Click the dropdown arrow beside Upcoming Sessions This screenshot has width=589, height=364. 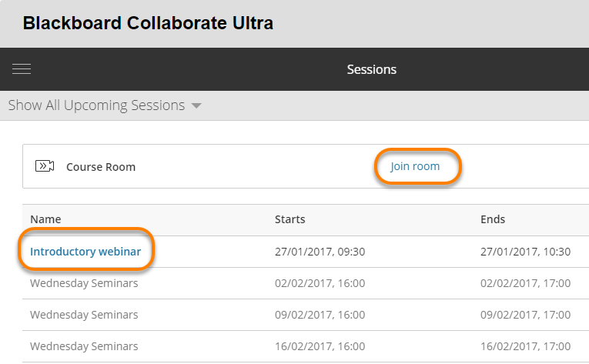click(x=196, y=106)
